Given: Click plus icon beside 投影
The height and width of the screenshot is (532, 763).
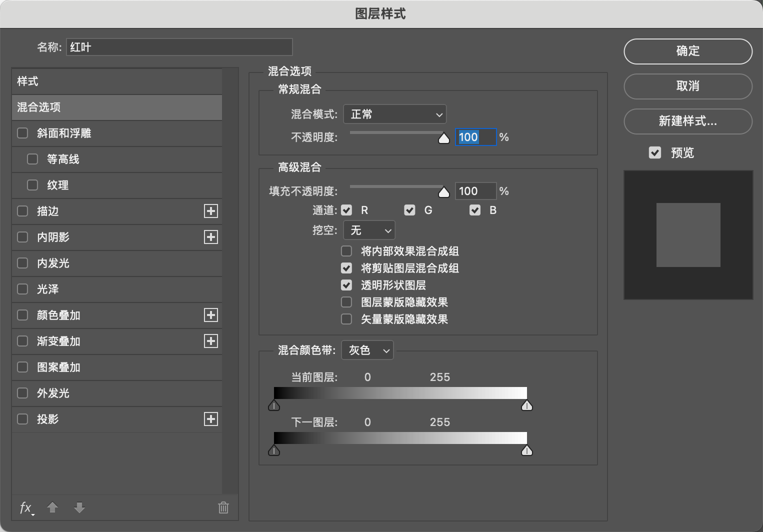Looking at the screenshot, I should [211, 419].
